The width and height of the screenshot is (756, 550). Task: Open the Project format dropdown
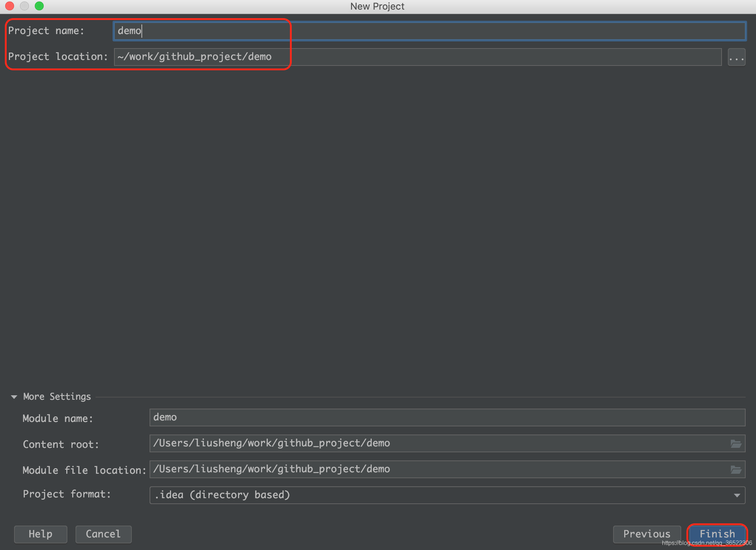coord(441,495)
